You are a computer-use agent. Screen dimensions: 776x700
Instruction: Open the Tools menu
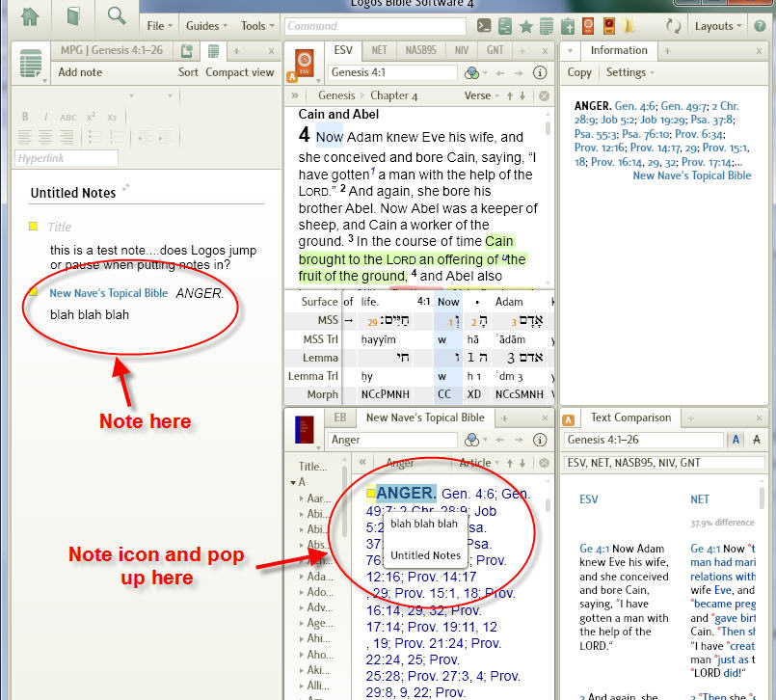257,26
